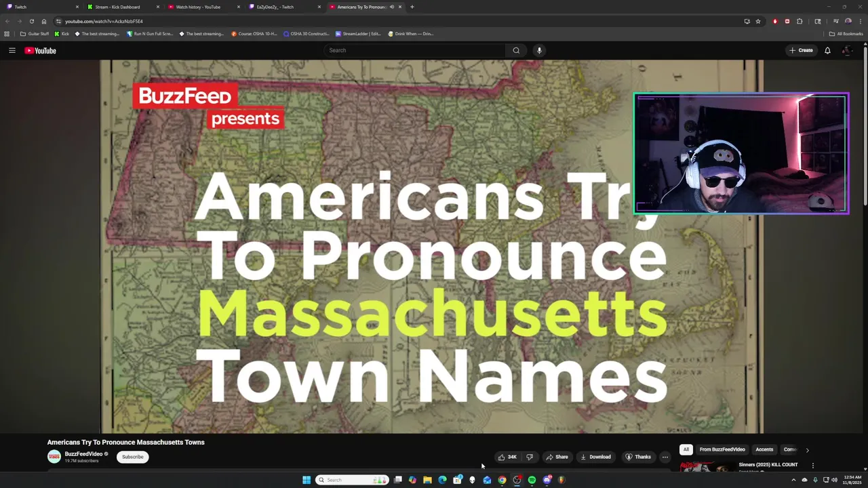
Task: Select the All filter chip
Action: click(x=686, y=449)
